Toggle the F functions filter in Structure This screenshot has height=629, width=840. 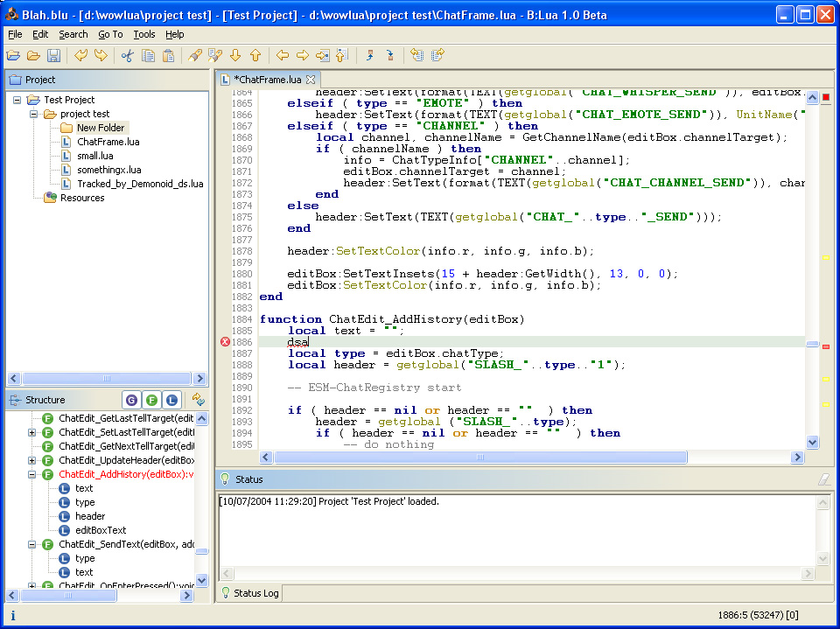[151, 400]
